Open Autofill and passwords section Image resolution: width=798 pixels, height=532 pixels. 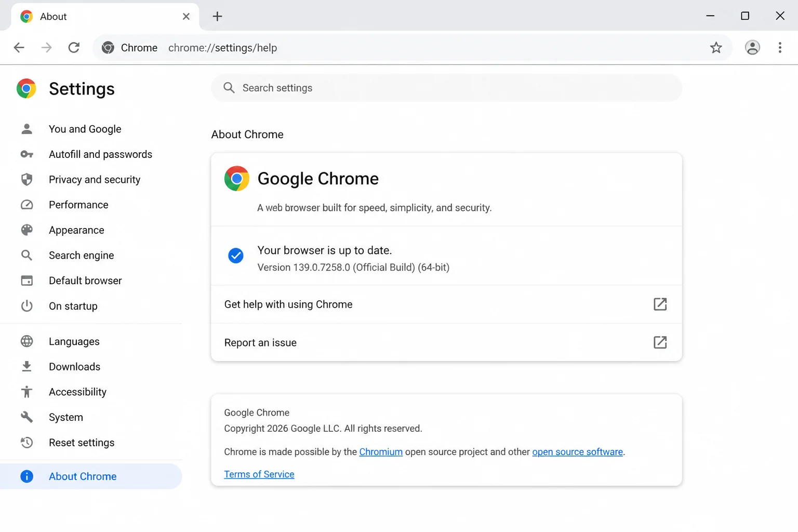point(100,154)
